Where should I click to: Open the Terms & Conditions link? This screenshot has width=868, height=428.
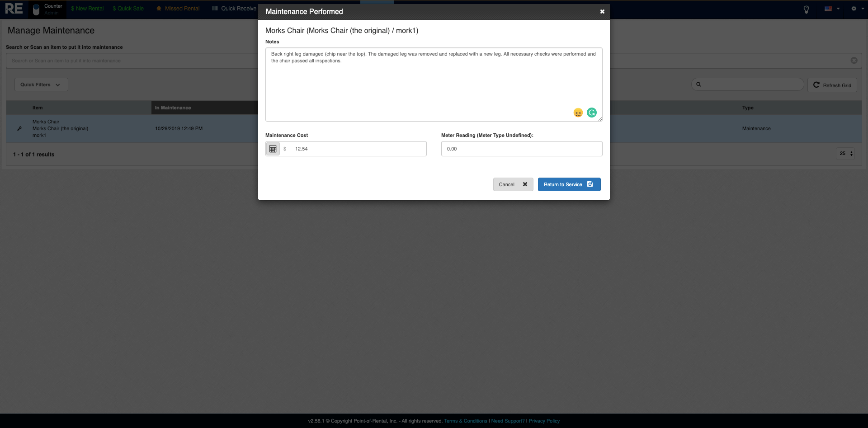click(x=466, y=421)
